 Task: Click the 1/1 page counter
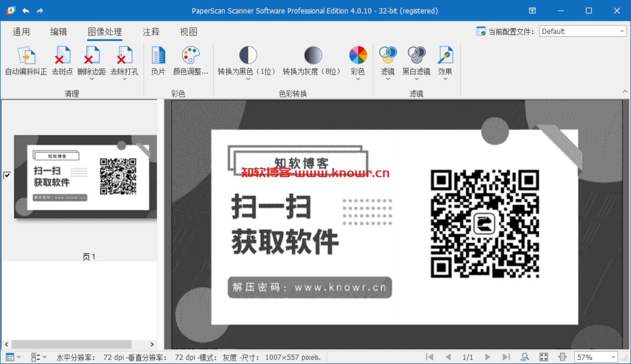[467, 357]
